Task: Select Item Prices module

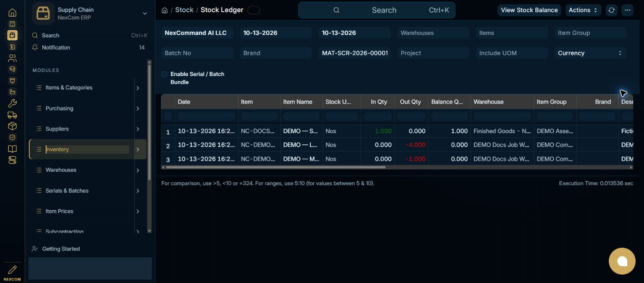Action: click(x=60, y=211)
